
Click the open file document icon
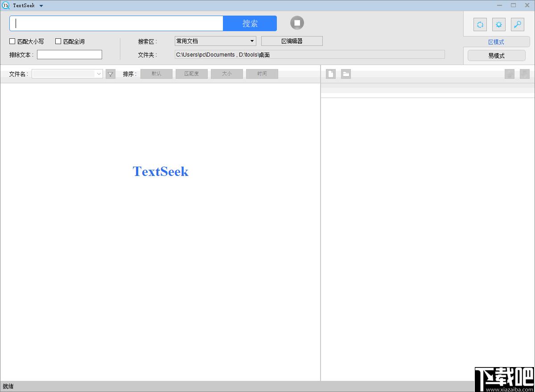click(331, 74)
